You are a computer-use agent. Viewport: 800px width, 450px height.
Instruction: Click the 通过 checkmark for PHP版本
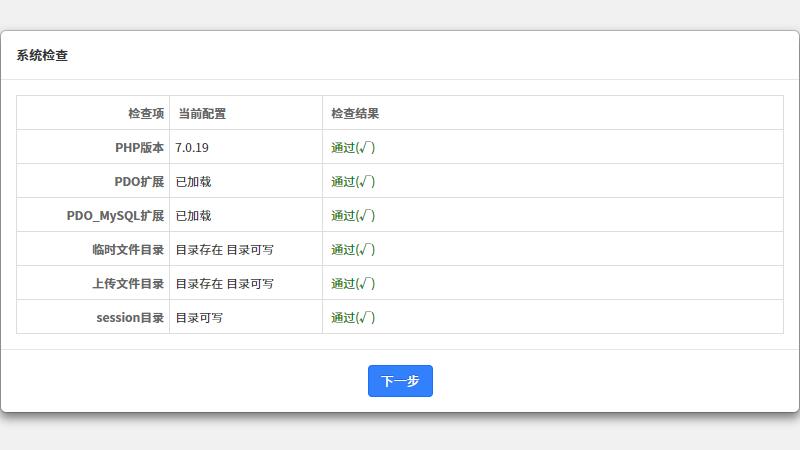(x=353, y=148)
